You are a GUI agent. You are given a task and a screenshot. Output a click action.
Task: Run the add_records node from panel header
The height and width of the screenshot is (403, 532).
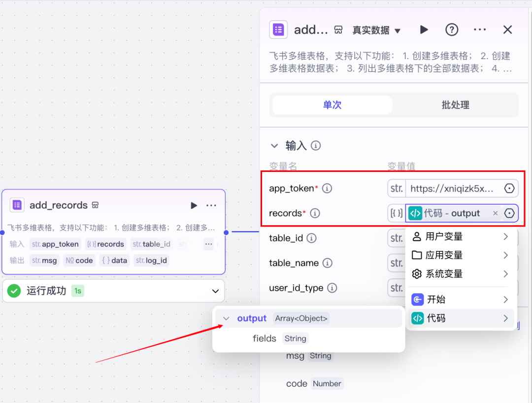[x=424, y=30]
